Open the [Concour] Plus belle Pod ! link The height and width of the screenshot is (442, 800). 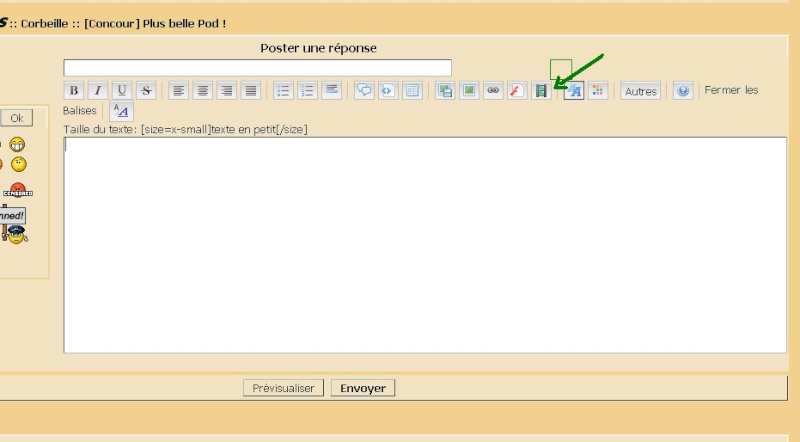tap(155, 23)
